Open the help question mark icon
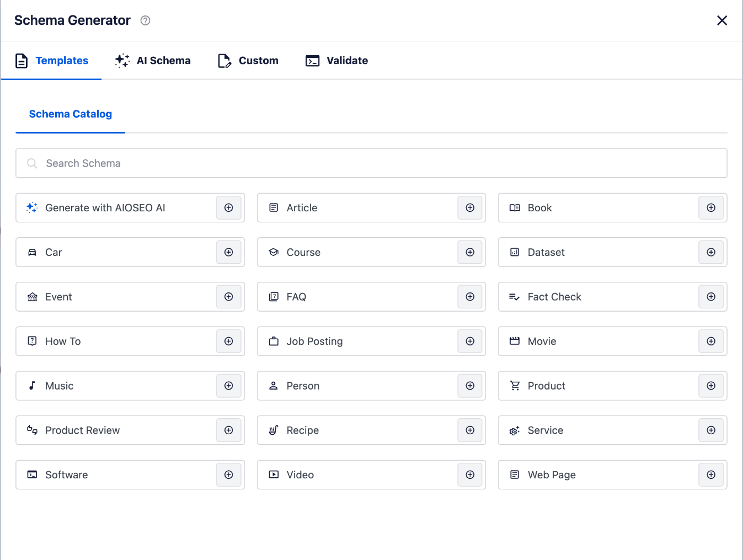 [145, 20]
